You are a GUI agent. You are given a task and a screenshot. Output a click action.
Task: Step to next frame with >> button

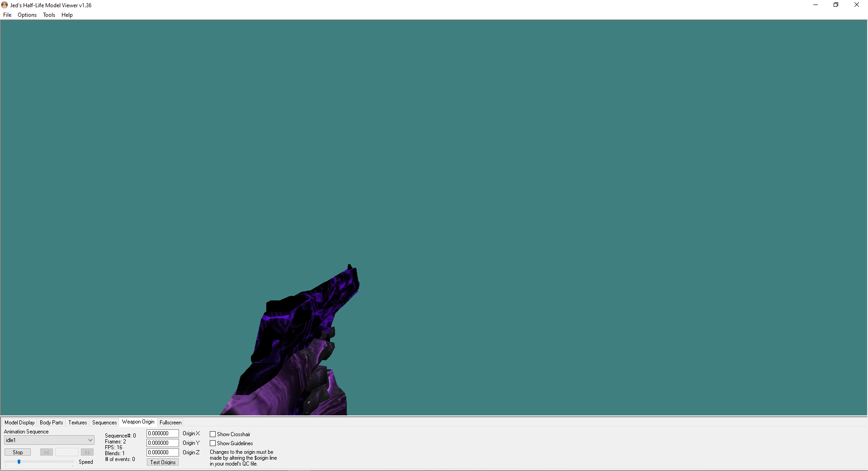pyautogui.click(x=87, y=452)
